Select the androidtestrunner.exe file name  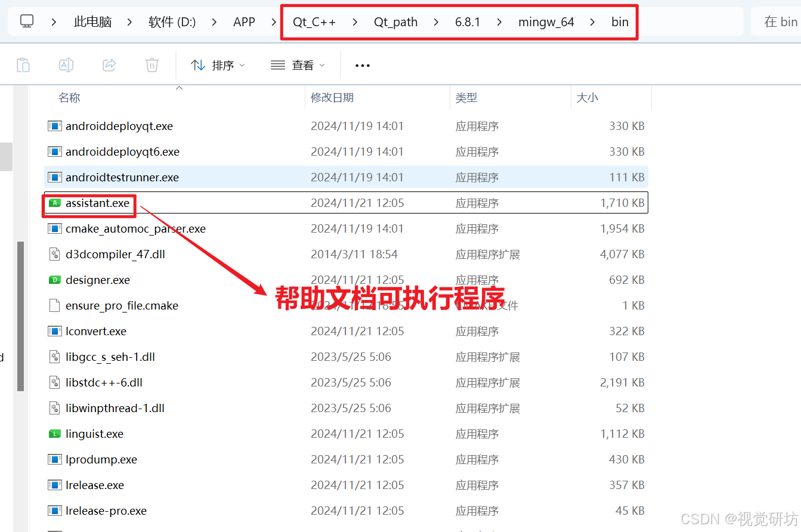(122, 177)
